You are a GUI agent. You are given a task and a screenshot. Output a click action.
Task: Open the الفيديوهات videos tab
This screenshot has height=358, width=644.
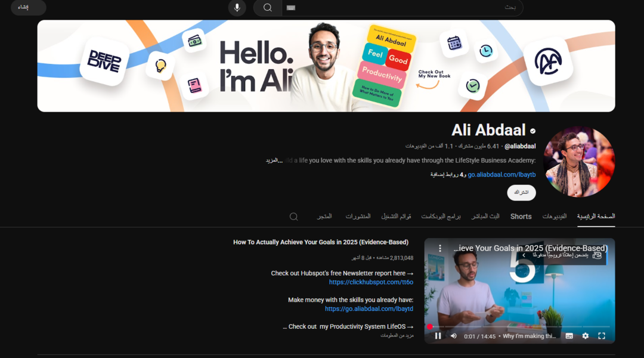555,216
